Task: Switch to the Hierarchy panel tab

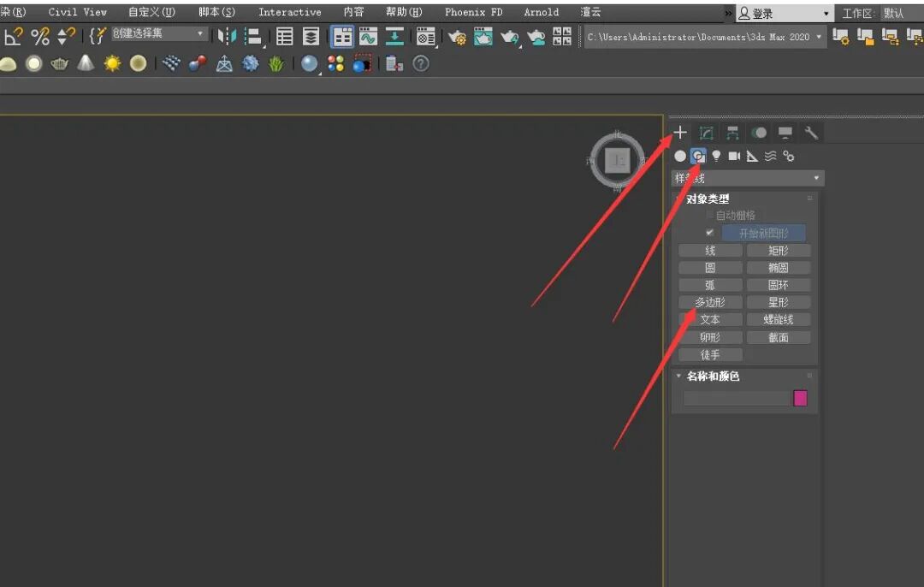Action: click(732, 133)
